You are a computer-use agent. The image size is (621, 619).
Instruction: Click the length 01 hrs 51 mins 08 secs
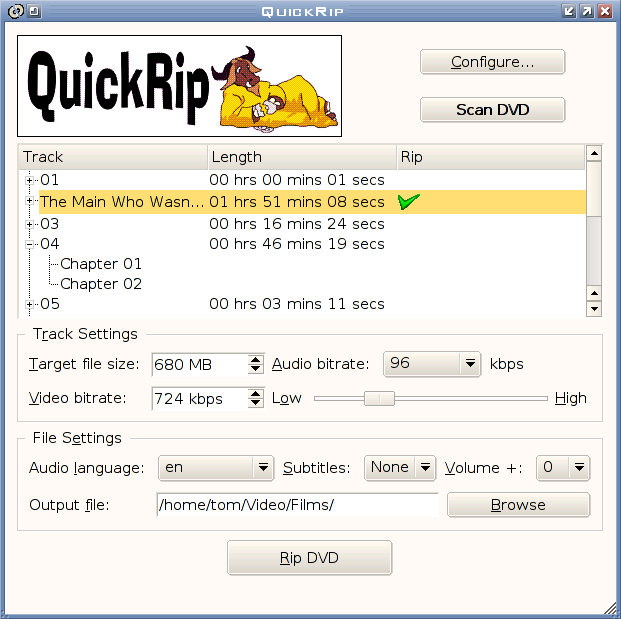tap(297, 202)
